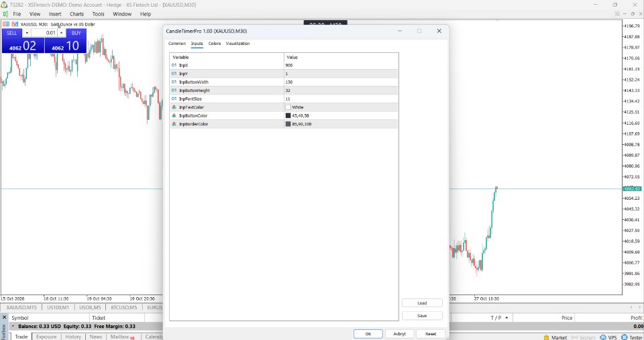The width and height of the screenshot is (644, 340).
Task: Click the one-click trading panel icon
Action: [x=6, y=24]
